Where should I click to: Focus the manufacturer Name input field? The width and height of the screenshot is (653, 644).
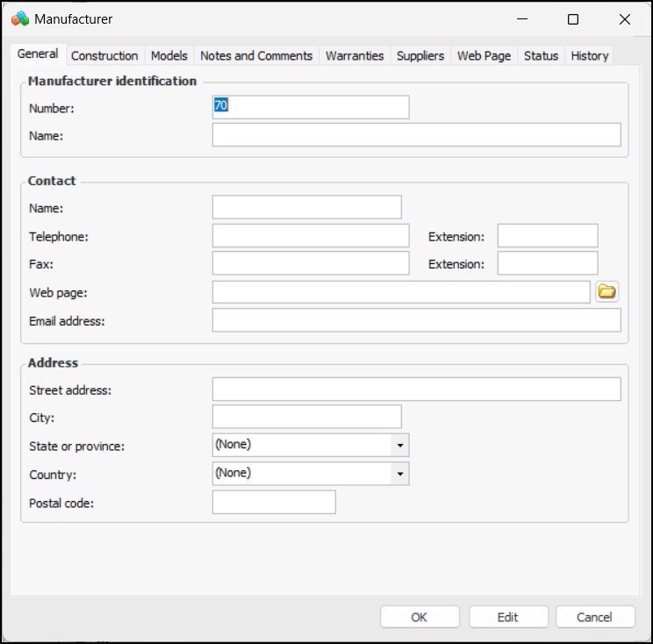pos(416,135)
